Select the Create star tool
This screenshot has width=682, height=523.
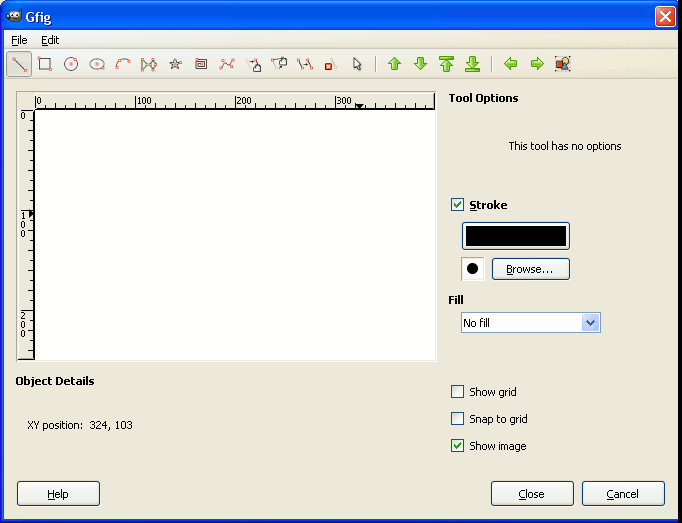click(x=175, y=64)
